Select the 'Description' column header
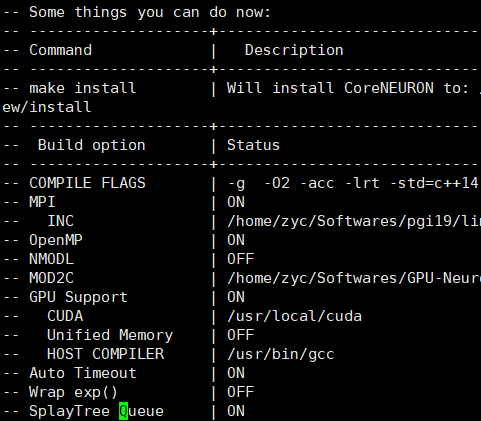The width and height of the screenshot is (481, 421). 294,50
